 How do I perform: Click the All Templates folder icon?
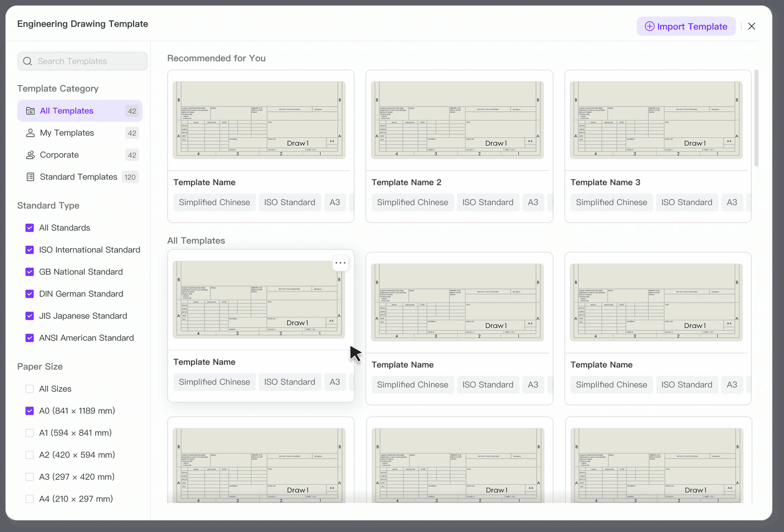[30, 111]
